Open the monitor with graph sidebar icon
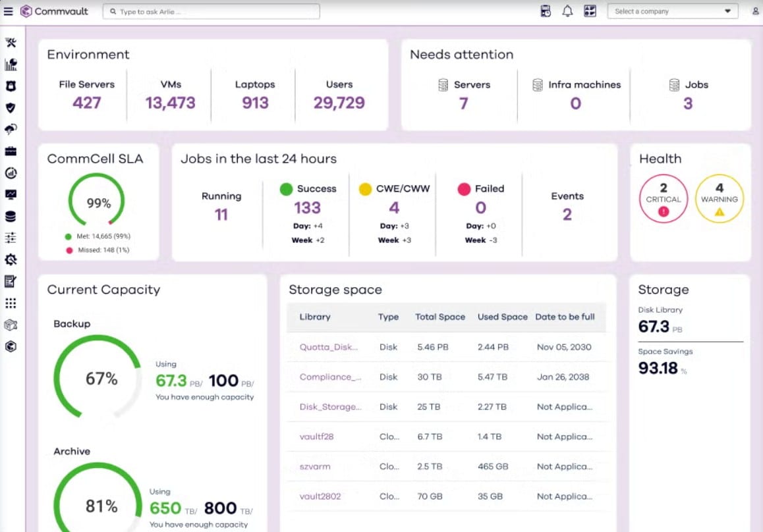Screen dimensions: 763x532 click(x=11, y=194)
